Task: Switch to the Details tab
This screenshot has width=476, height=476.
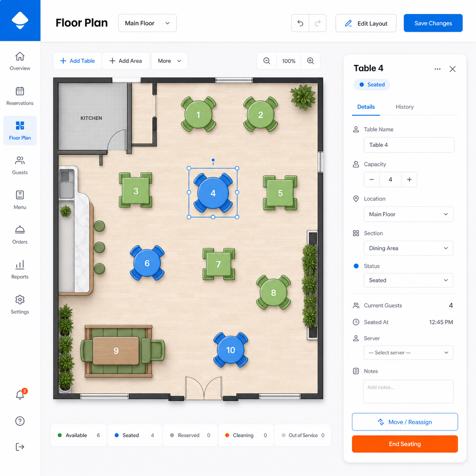Action: click(x=366, y=107)
